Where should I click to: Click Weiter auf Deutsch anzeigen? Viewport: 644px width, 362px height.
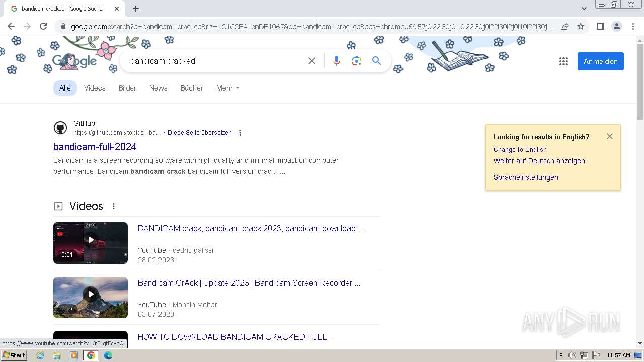539,161
